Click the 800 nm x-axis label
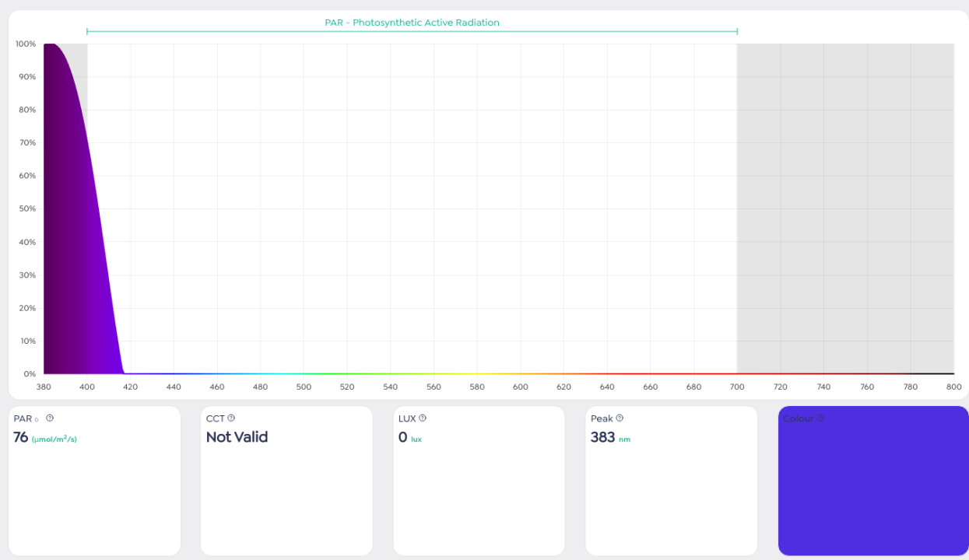Viewport: 969px width, 560px height. pyautogui.click(x=953, y=387)
